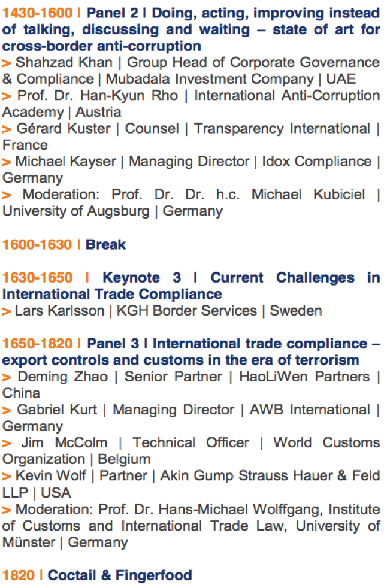This screenshot has height=588, width=387.
Task: Click the orange arrow next to Michael Kayser
Action: pos(7,162)
